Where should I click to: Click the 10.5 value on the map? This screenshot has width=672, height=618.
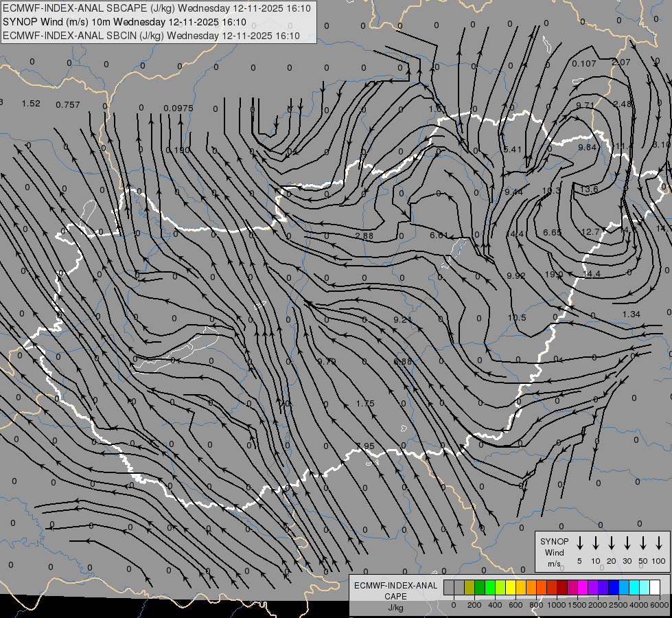[x=517, y=317]
